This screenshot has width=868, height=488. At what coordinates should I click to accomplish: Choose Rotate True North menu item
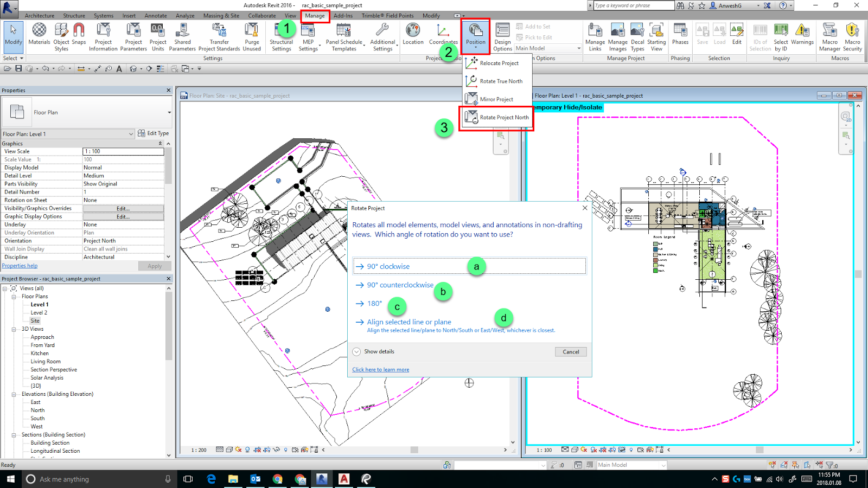point(498,81)
